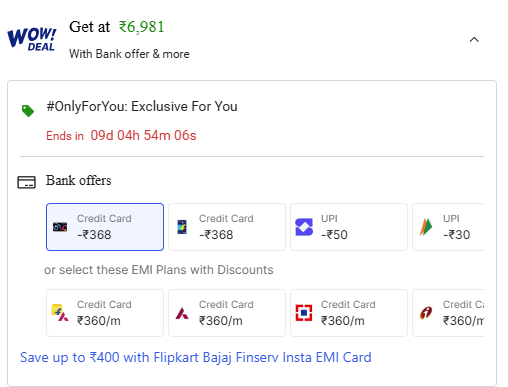Click the WOW! DEAL logo
508x387 pixels.
(32, 39)
